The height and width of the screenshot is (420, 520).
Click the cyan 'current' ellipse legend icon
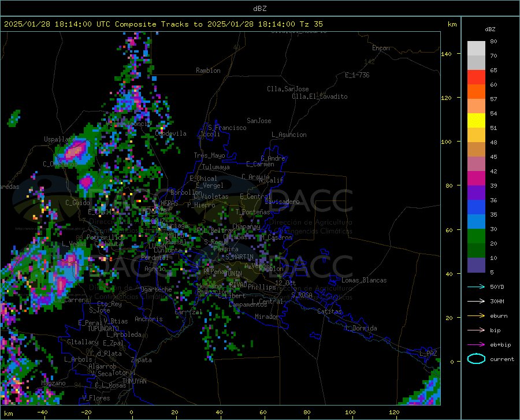[476, 359]
